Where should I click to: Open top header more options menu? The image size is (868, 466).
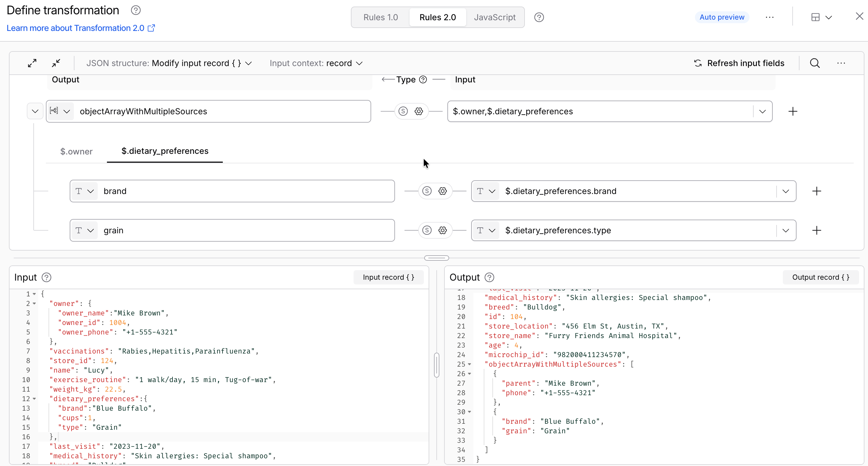(769, 17)
